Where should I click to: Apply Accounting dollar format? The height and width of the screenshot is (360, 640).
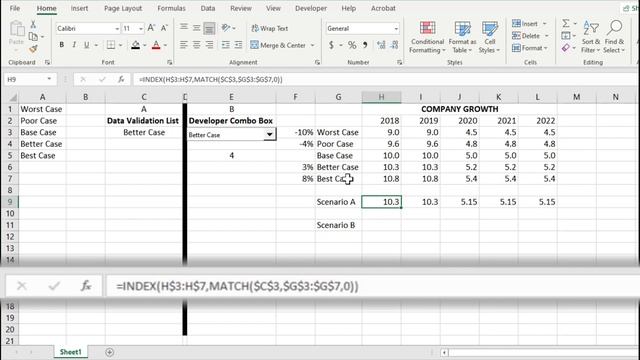[x=331, y=45]
